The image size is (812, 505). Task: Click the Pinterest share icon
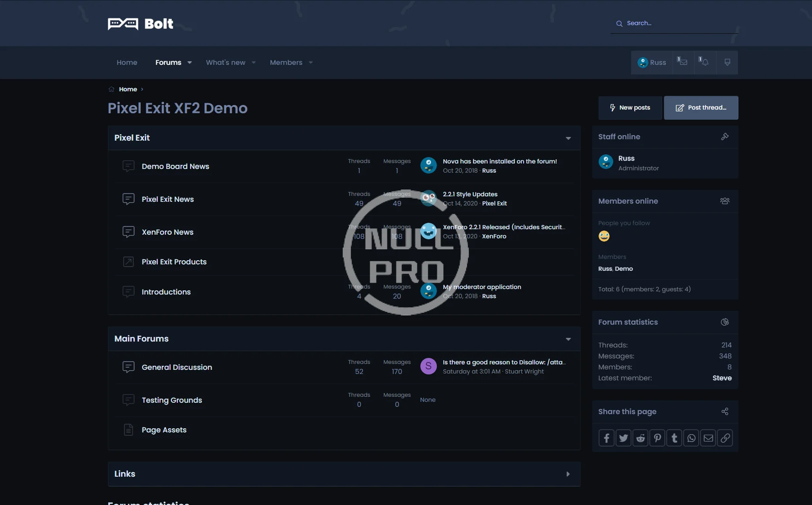[x=657, y=438]
